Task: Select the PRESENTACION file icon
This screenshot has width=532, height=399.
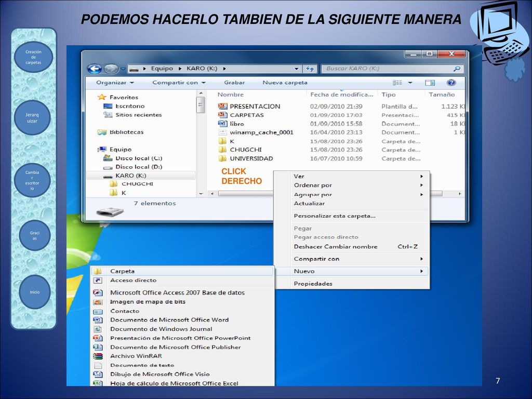Action: (222, 106)
